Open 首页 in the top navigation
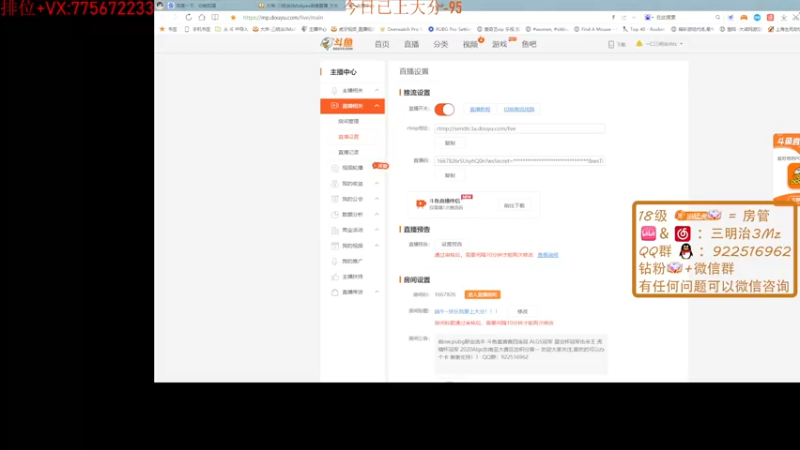Image resolution: width=800 pixels, height=450 pixels. (x=382, y=44)
